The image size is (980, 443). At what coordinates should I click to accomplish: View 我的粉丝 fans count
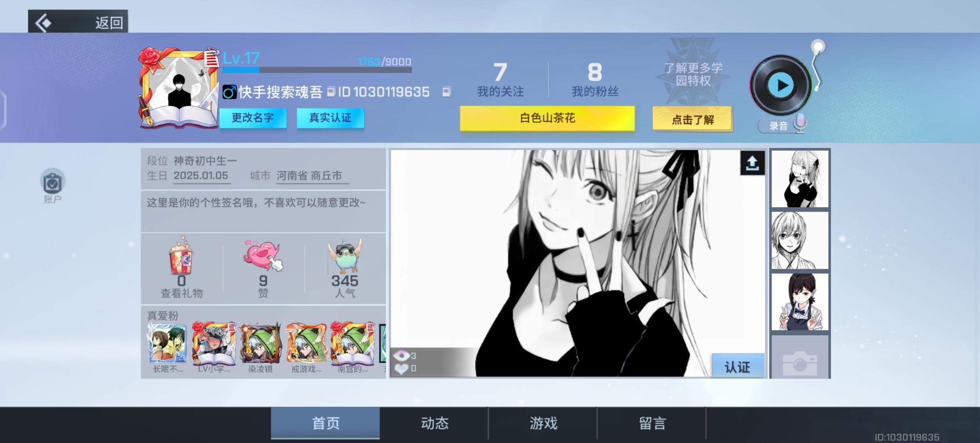pos(595,80)
